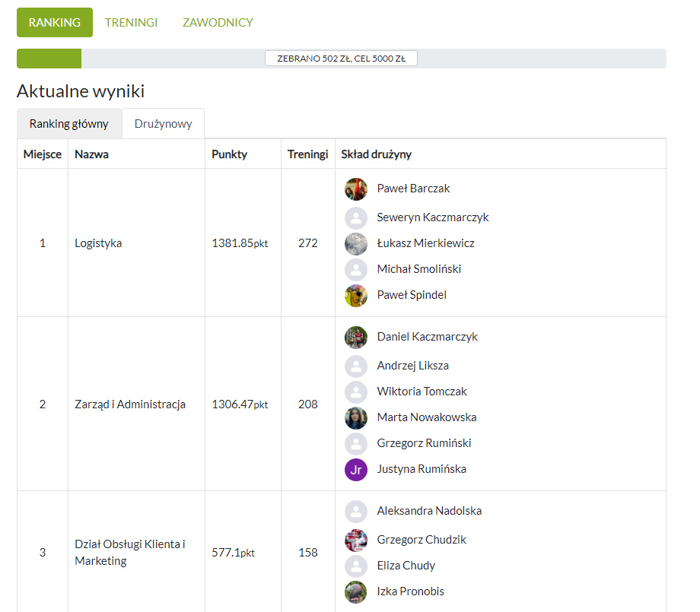Open Andrzej Liksza's player name

(412, 366)
